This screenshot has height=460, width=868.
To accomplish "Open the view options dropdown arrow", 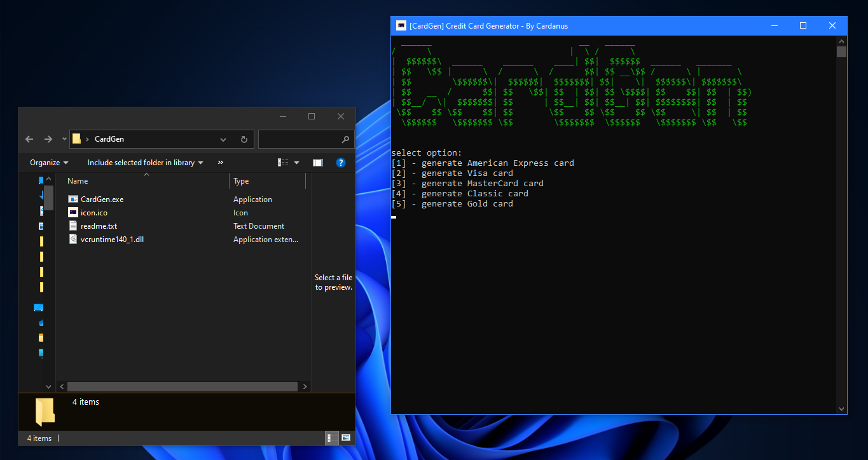I will tap(296, 163).
